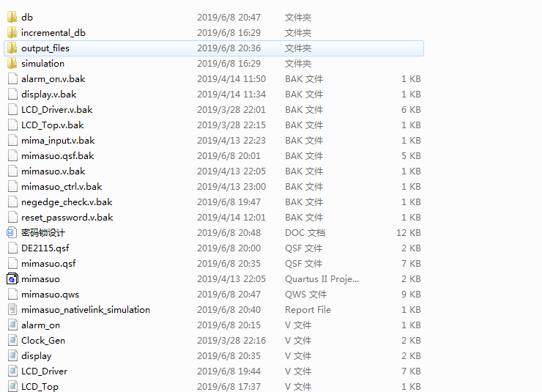Screen dimensions: 542x392
Task: Select file name mimasuo_nativelink_simulation
Action: pos(86,310)
